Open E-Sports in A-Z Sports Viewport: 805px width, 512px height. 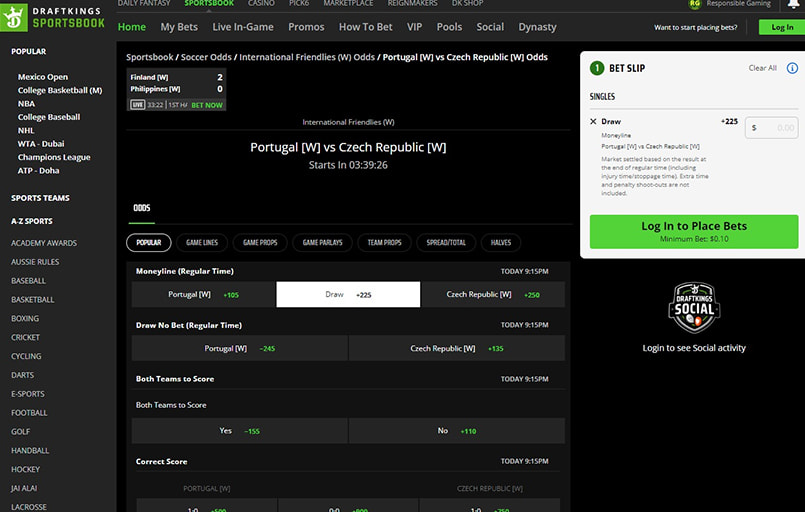[x=28, y=394]
